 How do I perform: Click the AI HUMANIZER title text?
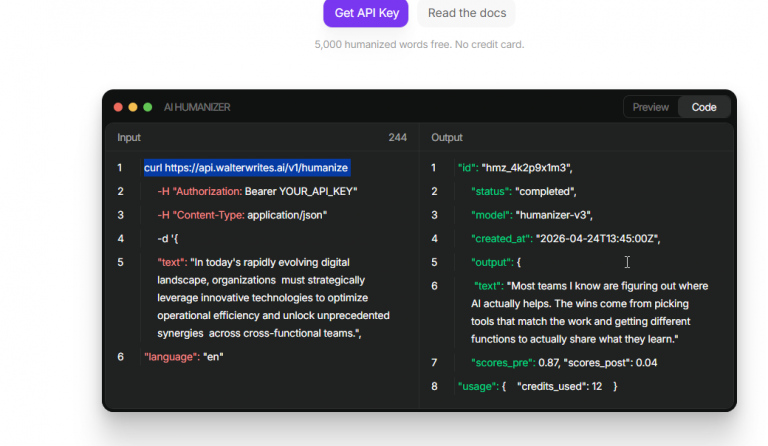pos(197,107)
